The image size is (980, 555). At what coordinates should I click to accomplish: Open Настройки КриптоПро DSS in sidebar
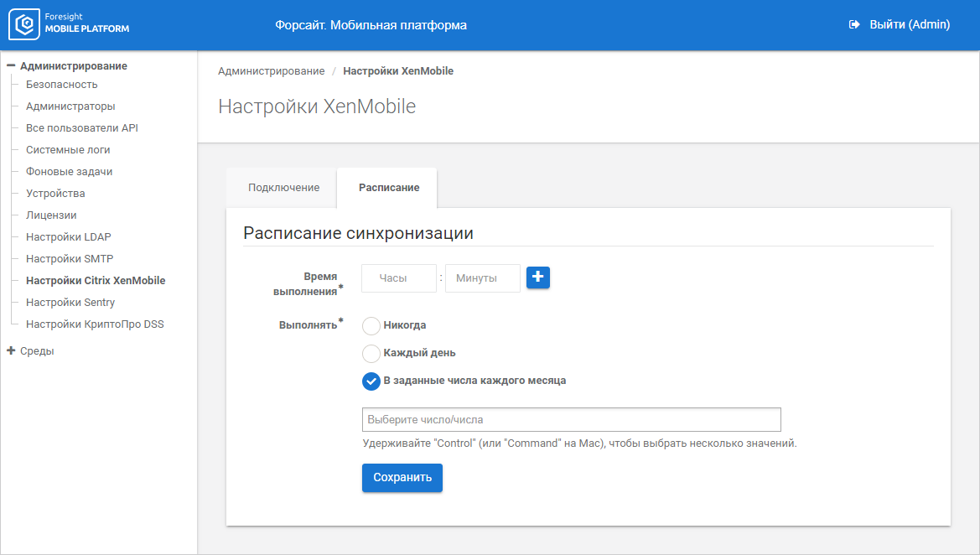(95, 324)
